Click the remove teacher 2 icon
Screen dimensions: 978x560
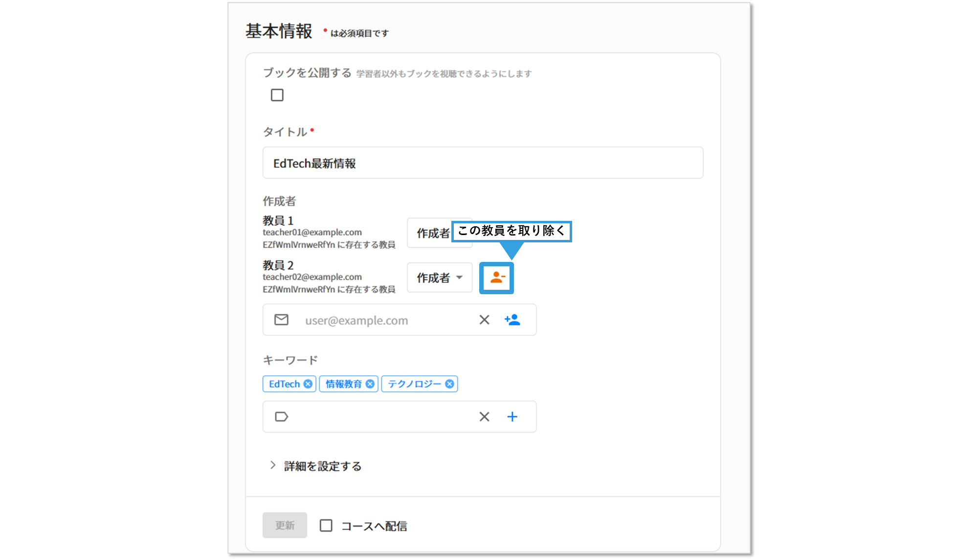coord(497,278)
